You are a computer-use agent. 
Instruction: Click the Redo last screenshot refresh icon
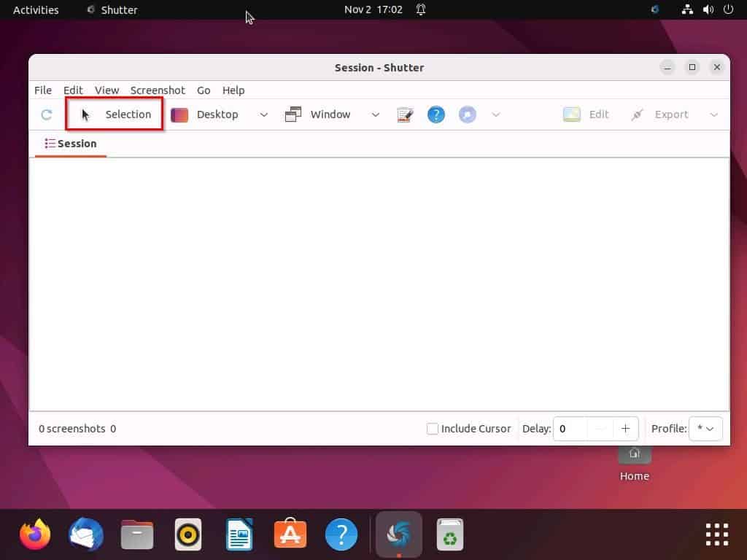point(46,114)
